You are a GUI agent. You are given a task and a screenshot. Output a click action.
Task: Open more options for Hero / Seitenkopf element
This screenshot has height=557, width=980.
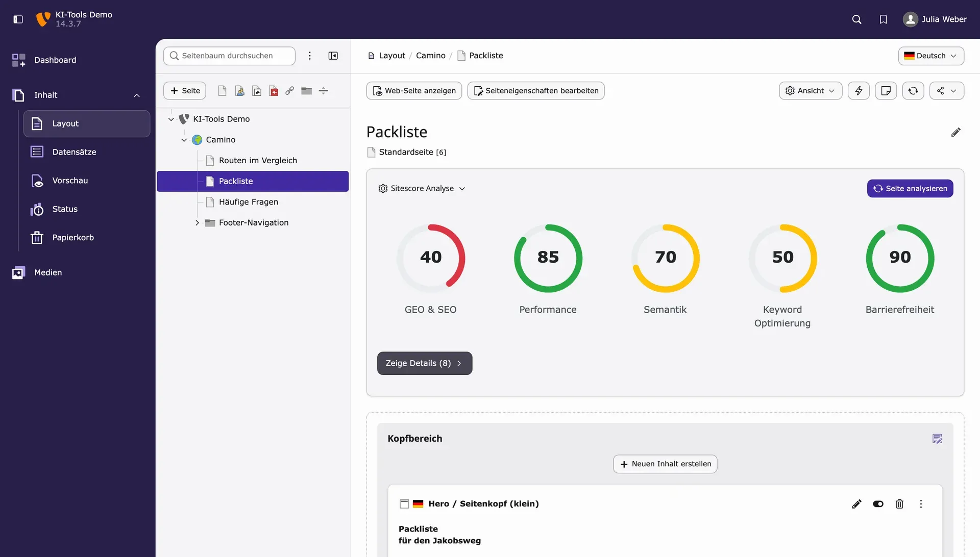[x=921, y=504]
